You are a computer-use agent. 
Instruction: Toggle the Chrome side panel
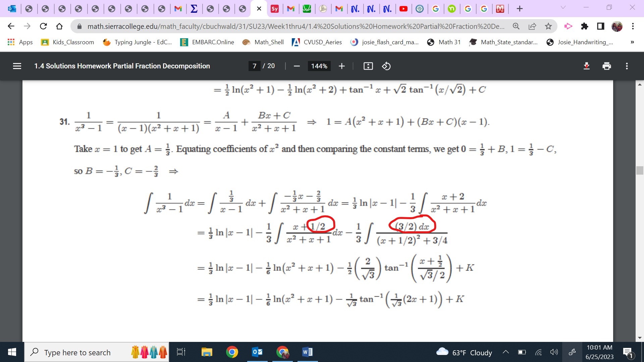tap(600, 26)
